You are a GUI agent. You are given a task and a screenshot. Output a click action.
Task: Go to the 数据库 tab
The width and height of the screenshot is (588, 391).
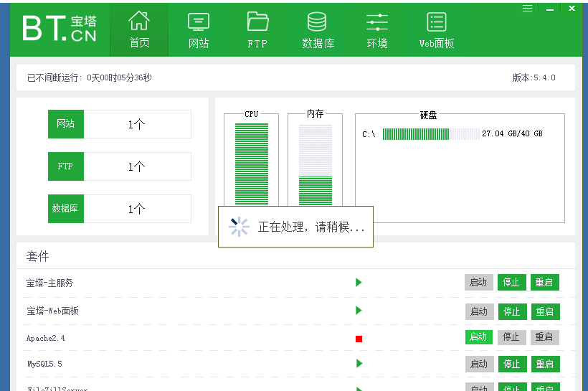(318, 29)
